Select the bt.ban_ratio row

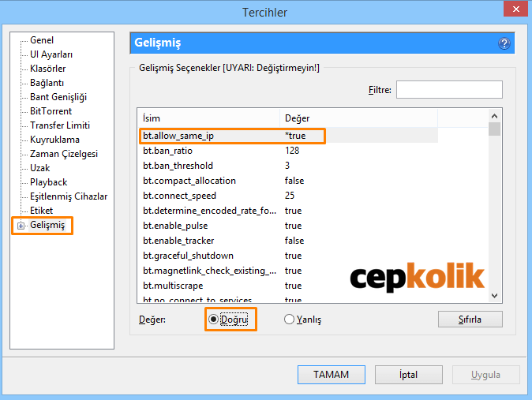tap(288, 151)
